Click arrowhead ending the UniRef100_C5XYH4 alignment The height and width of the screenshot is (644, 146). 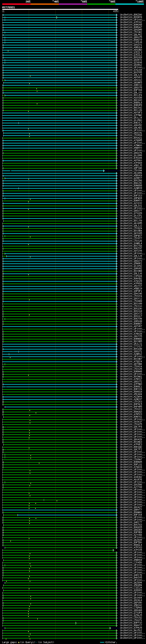(104, 171)
